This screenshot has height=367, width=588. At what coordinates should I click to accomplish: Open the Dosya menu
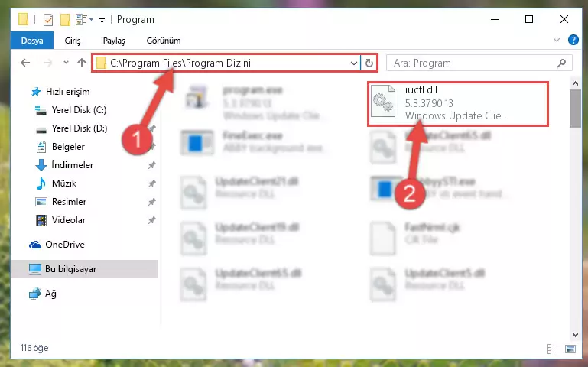(x=32, y=41)
